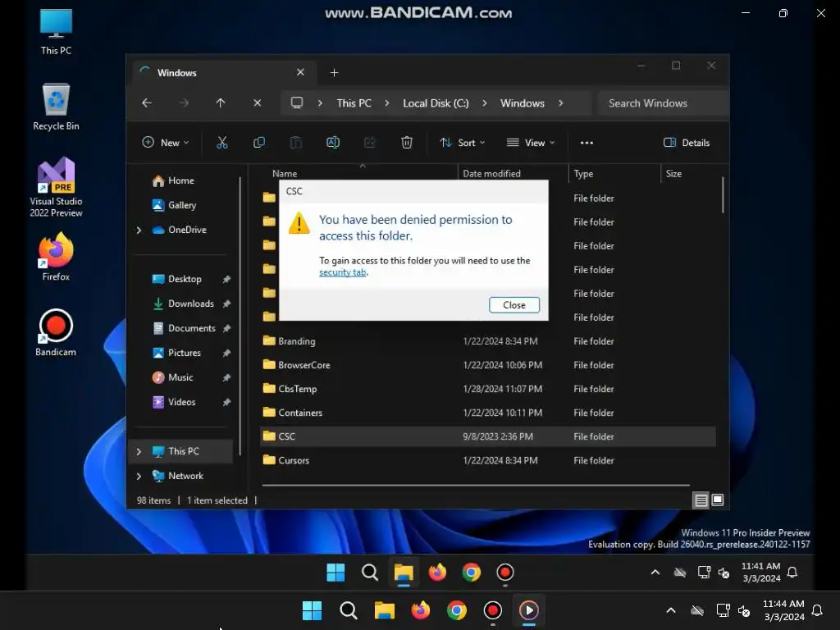Screen dimensions: 840x630
Task: Open This PC desktop icon
Action: 56,32
